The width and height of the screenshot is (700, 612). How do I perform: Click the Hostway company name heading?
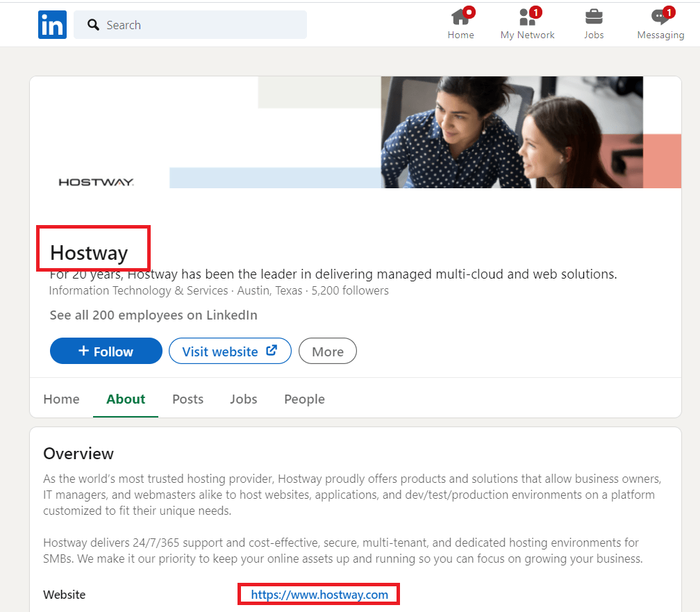[x=89, y=253]
